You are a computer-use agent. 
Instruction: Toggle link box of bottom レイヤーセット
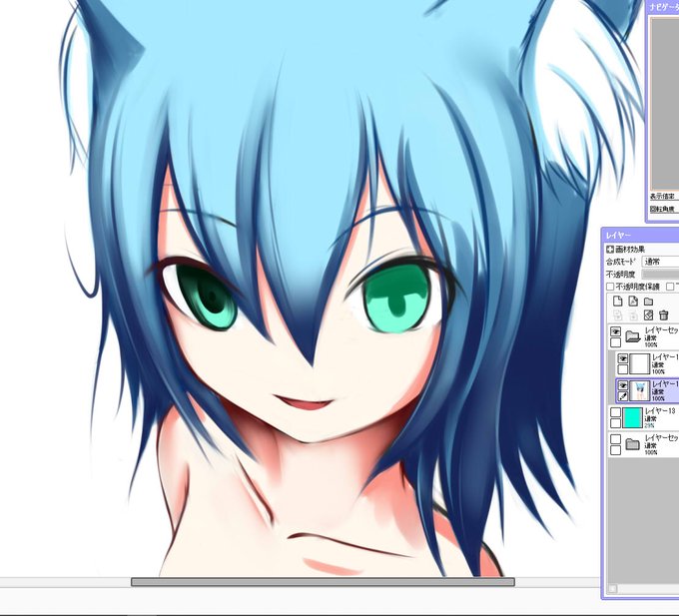(x=615, y=450)
